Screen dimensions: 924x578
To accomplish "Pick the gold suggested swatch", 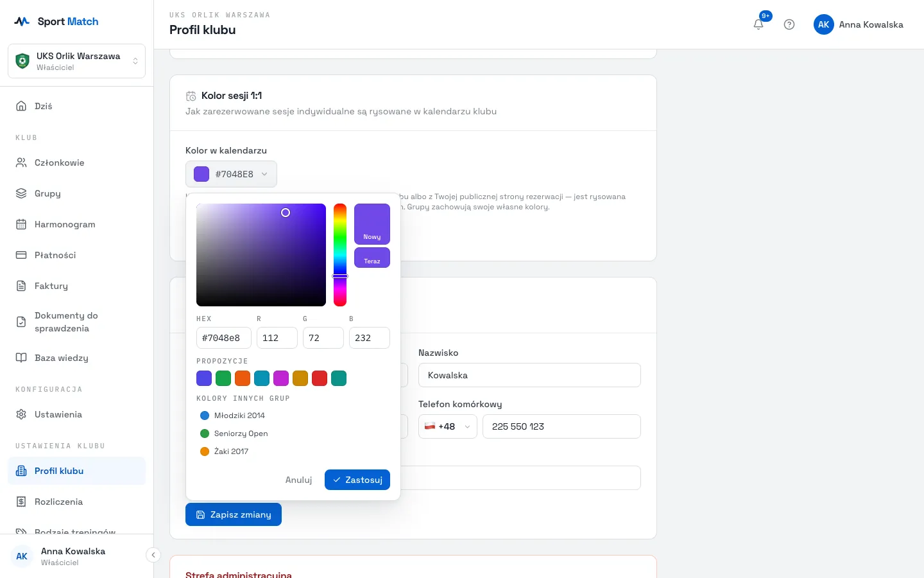I will (300, 378).
